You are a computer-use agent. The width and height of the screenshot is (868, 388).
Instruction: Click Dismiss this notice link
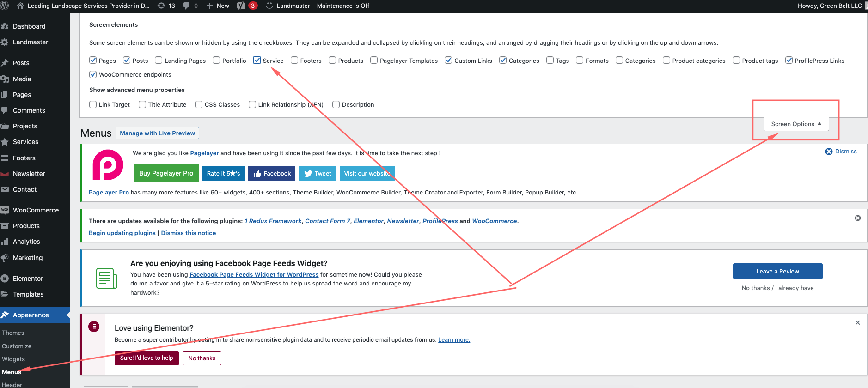(189, 233)
